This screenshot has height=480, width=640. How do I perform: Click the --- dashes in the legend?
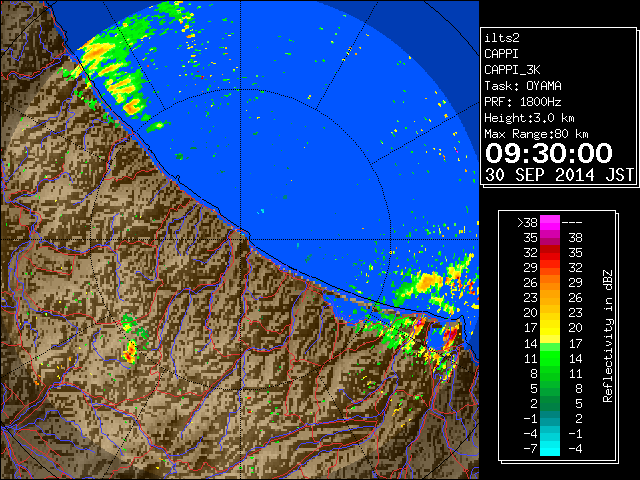[x=572, y=223]
